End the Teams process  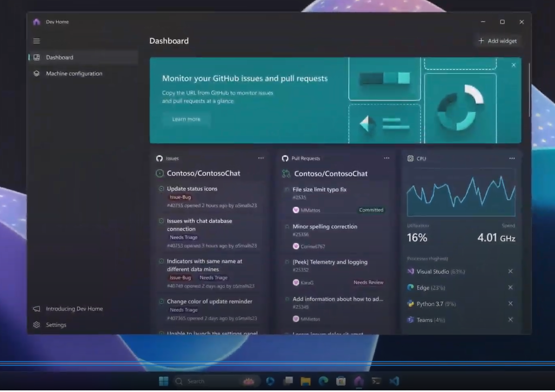pyautogui.click(x=510, y=320)
